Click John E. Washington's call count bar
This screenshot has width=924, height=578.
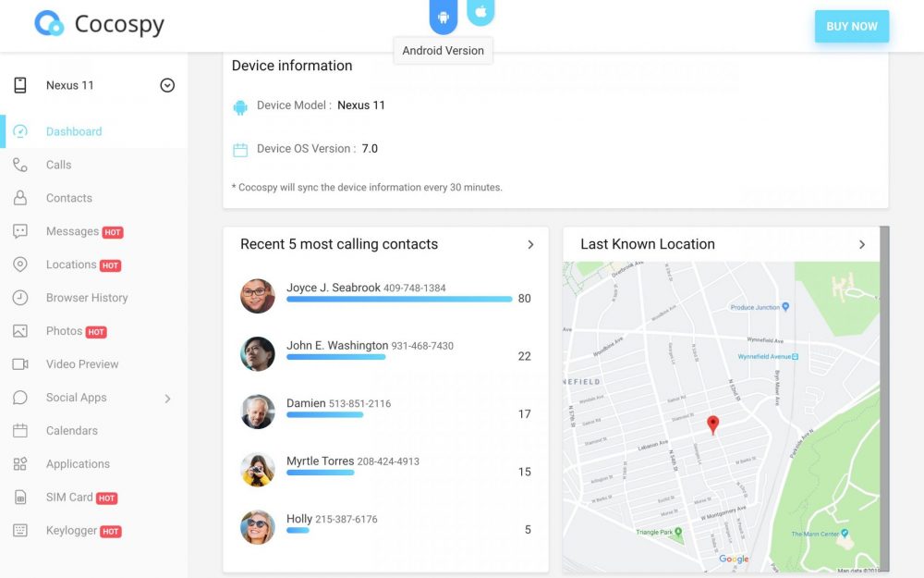336,357
